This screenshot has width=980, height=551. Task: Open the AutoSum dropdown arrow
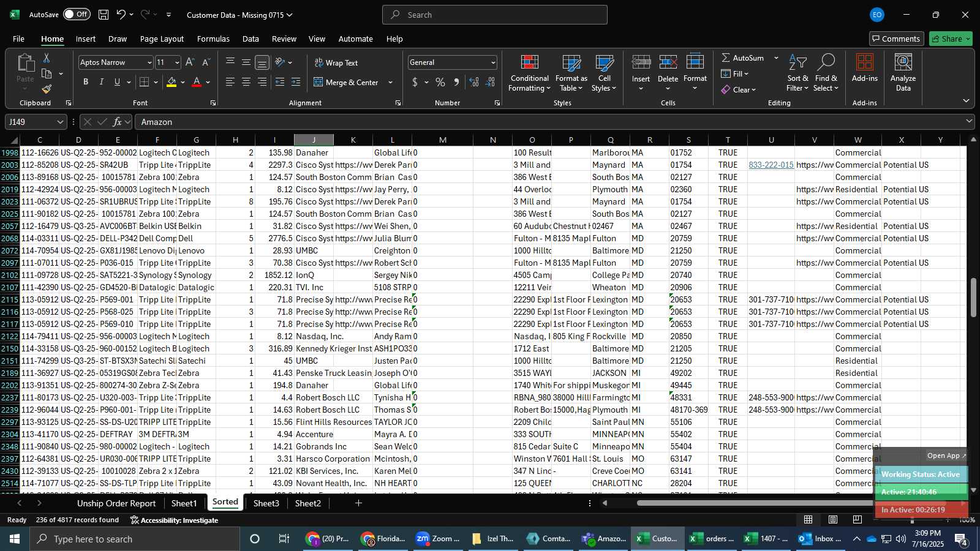(x=776, y=58)
